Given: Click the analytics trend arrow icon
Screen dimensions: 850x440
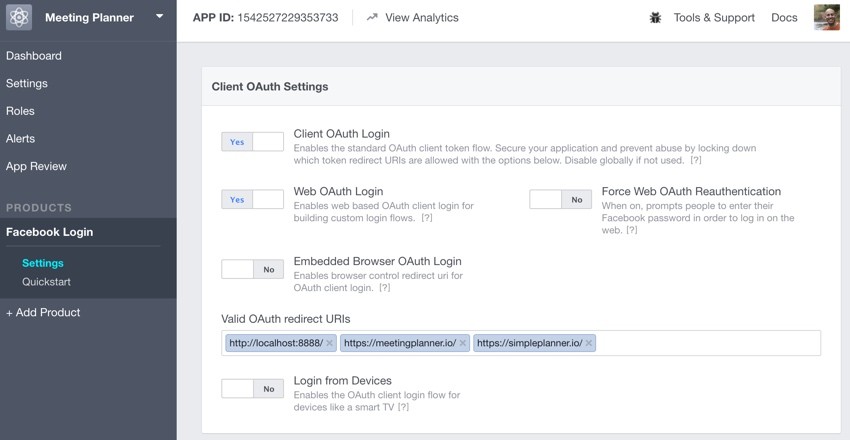Looking at the screenshot, I should click(372, 17).
